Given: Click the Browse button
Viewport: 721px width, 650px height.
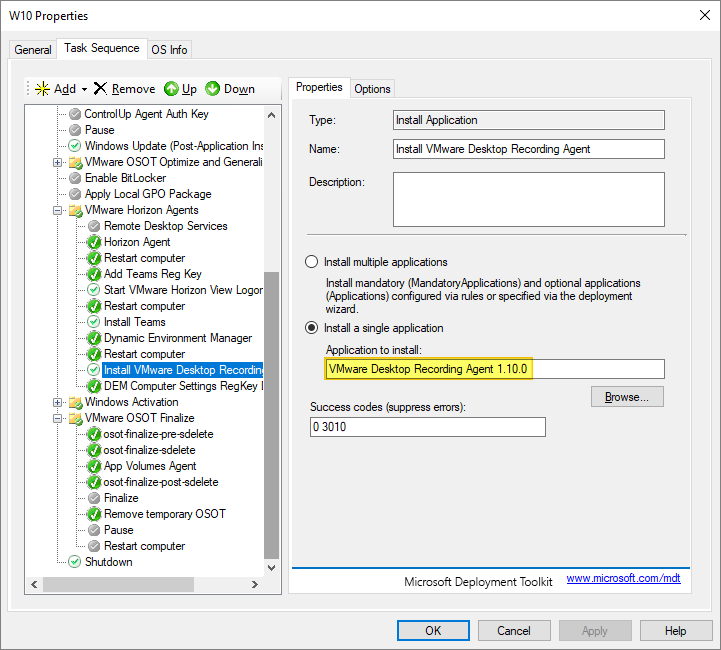Looking at the screenshot, I should (627, 397).
